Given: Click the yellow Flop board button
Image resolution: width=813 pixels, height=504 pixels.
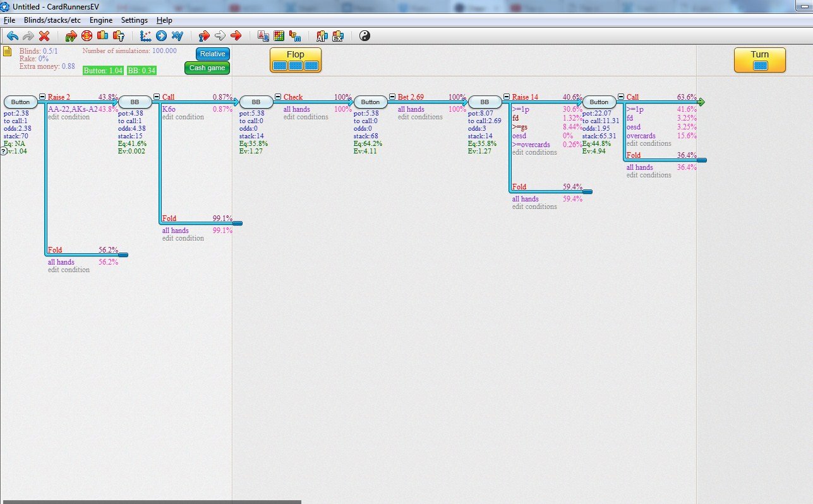Looking at the screenshot, I should click(296, 60).
